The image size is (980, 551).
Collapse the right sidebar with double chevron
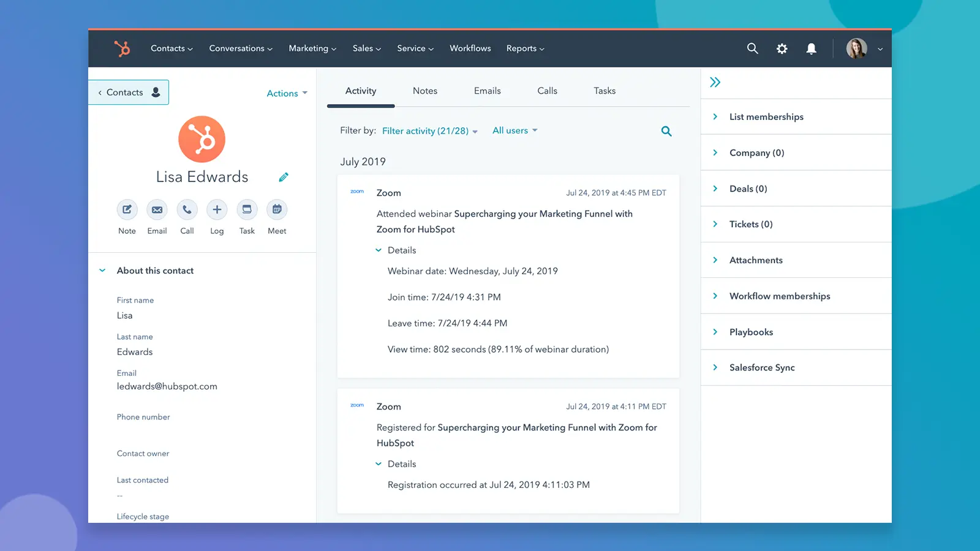tap(715, 82)
